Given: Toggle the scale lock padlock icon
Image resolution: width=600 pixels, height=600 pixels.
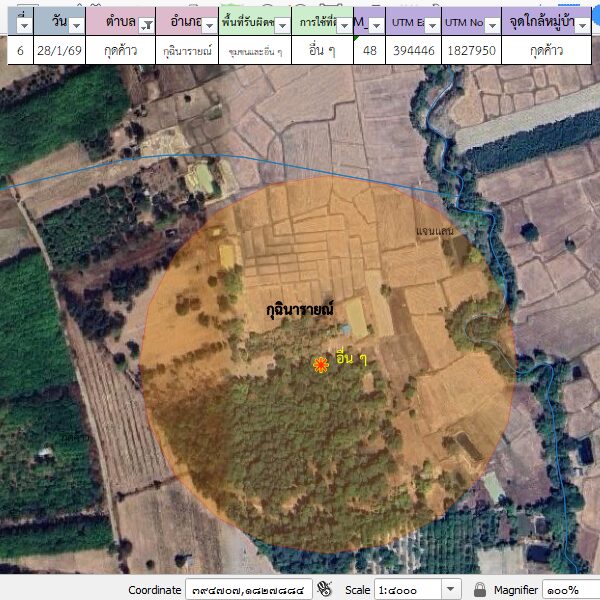Looking at the screenshot, I should (480, 589).
